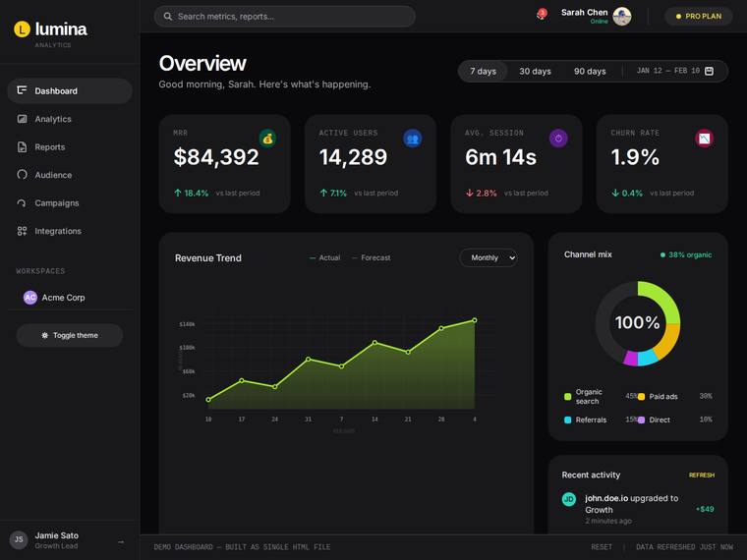Click the Integrations grid icon in sidebar
The height and width of the screenshot is (560, 747).
[22, 231]
